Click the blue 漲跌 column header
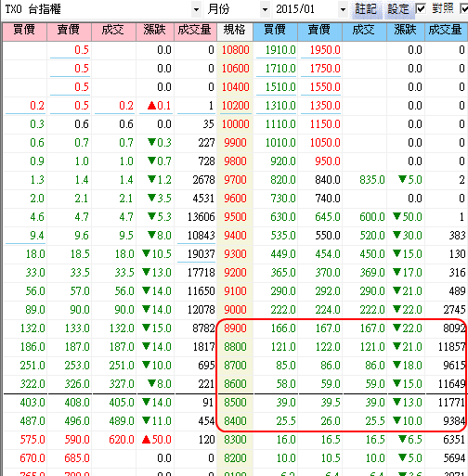The image size is (468, 476). (x=406, y=32)
